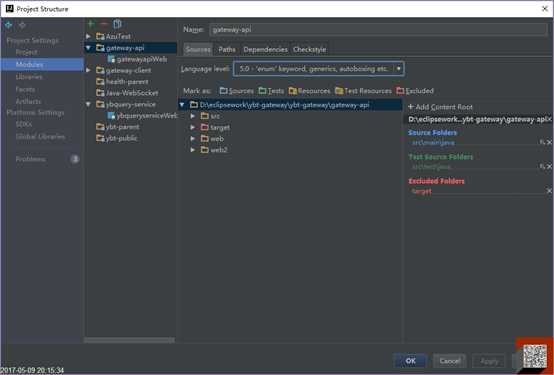Click Add Content Root
This screenshot has height=375, width=554.
tap(440, 107)
